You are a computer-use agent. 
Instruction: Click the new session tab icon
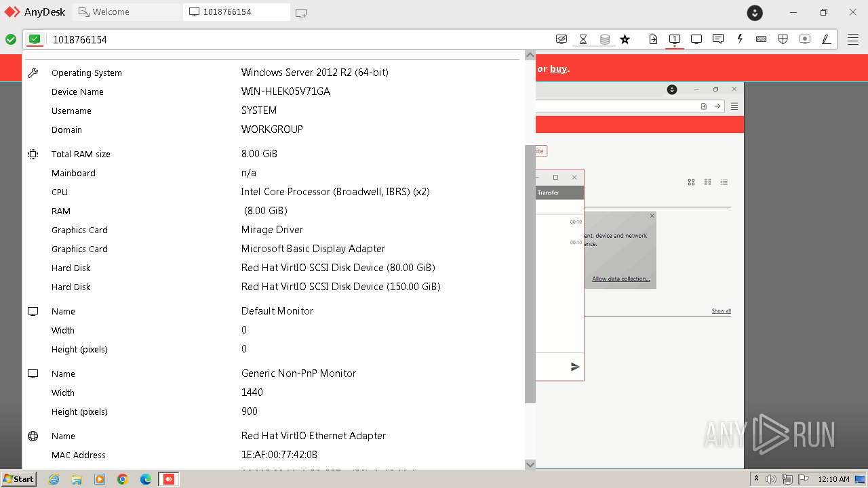pos(301,12)
